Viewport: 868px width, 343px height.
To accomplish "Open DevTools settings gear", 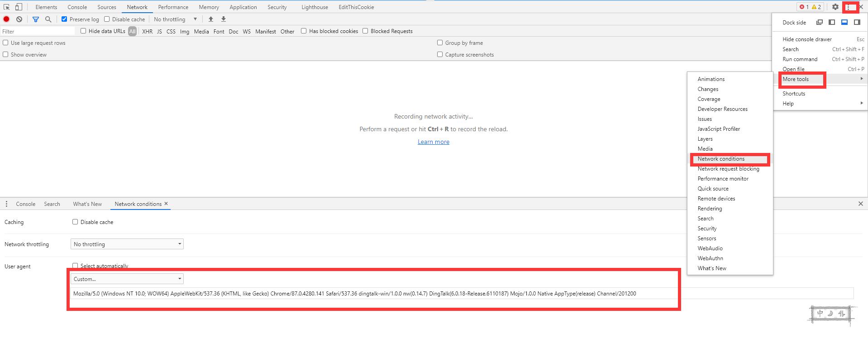I will tap(835, 7).
